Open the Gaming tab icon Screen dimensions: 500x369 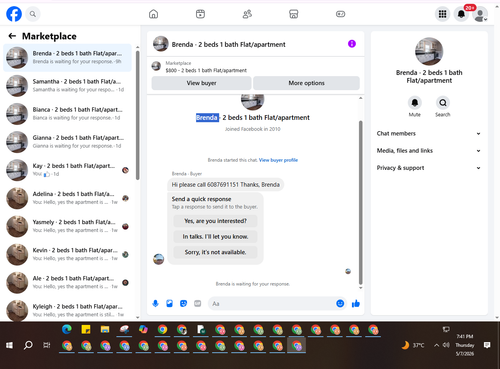pyautogui.click(x=340, y=14)
